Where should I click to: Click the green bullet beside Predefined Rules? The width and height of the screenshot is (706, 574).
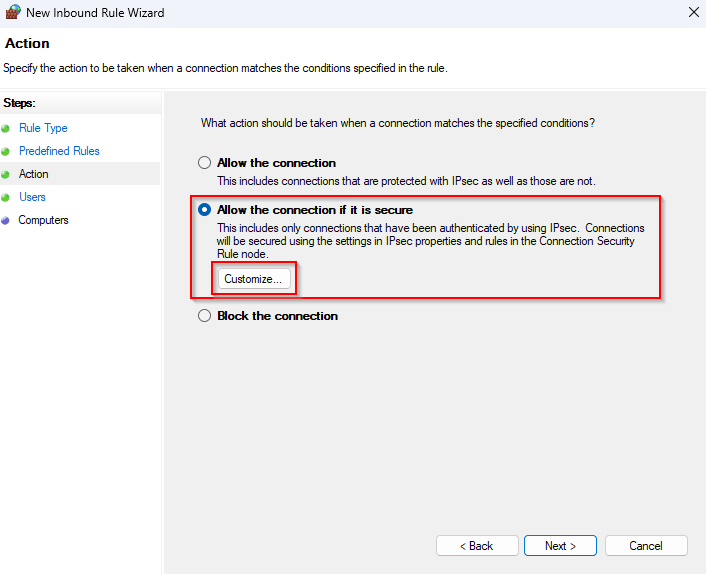[6, 151]
